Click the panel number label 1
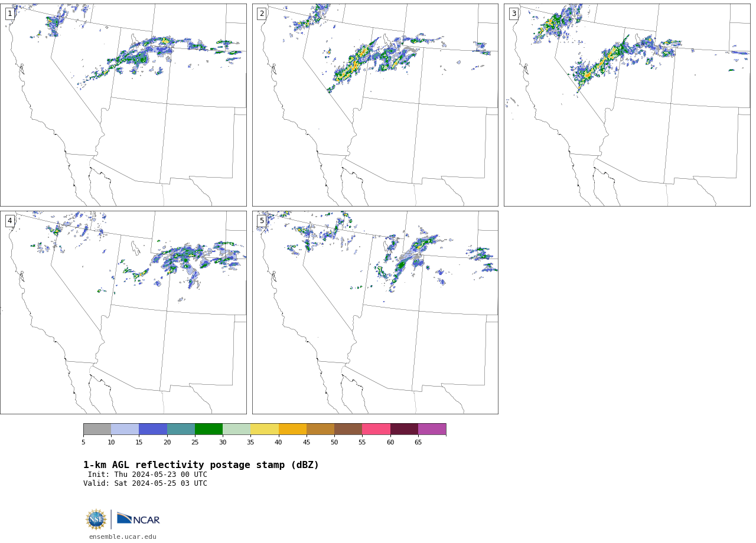The image size is (756, 543). [9, 14]
